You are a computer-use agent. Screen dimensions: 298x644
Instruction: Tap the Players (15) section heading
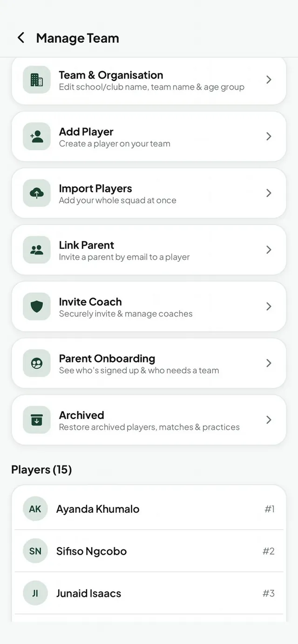(x=41, y=470)
